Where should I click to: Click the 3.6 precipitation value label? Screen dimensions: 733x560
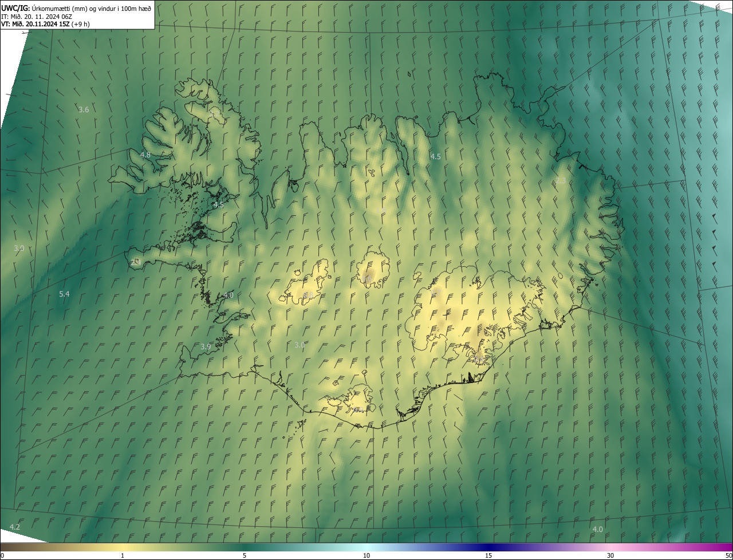tap(84, 109)
